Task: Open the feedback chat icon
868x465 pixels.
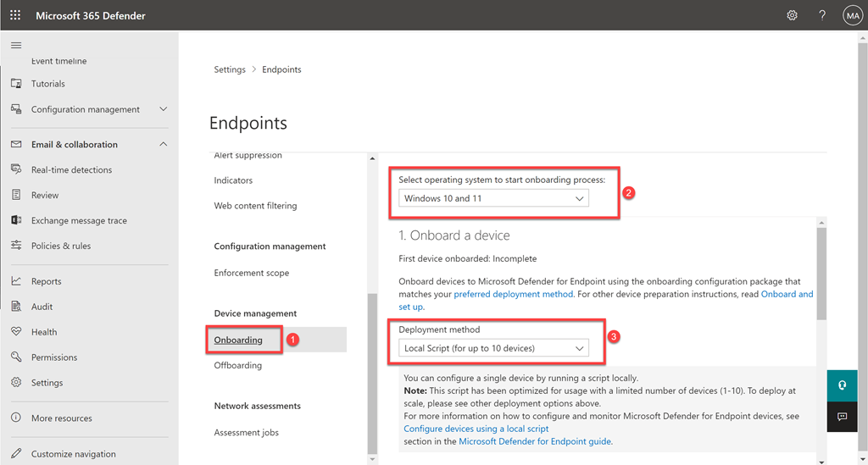Action: click(842, 417)
